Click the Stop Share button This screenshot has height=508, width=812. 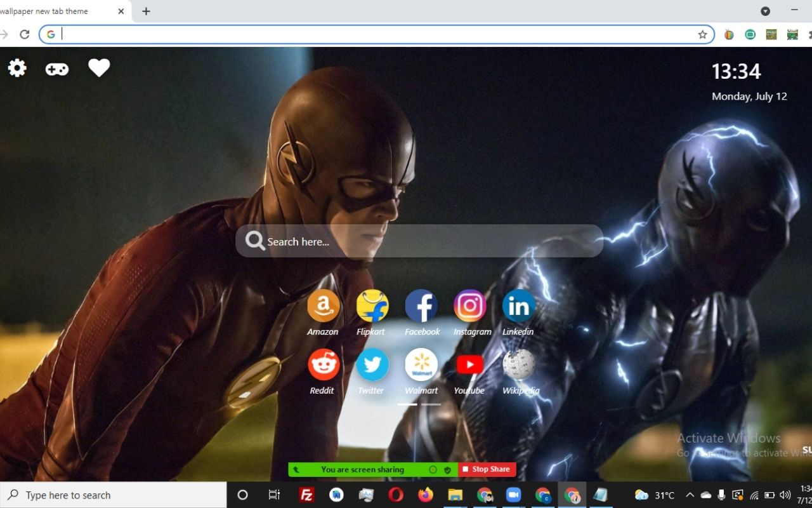(487, 469)
